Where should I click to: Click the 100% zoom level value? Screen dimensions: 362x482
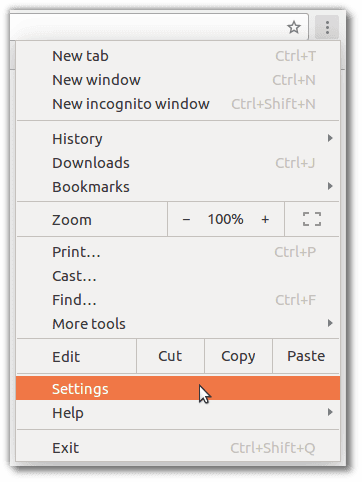coord(226,219)
